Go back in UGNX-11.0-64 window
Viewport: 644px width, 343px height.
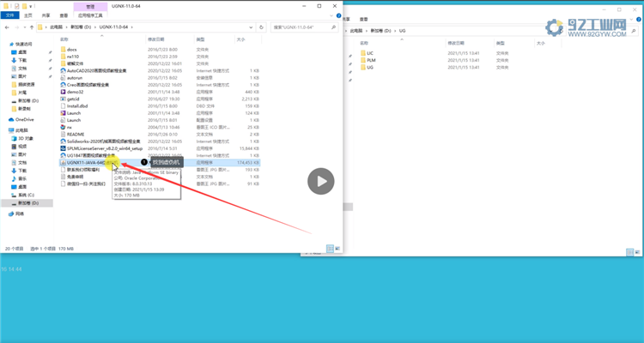[7, 27]
